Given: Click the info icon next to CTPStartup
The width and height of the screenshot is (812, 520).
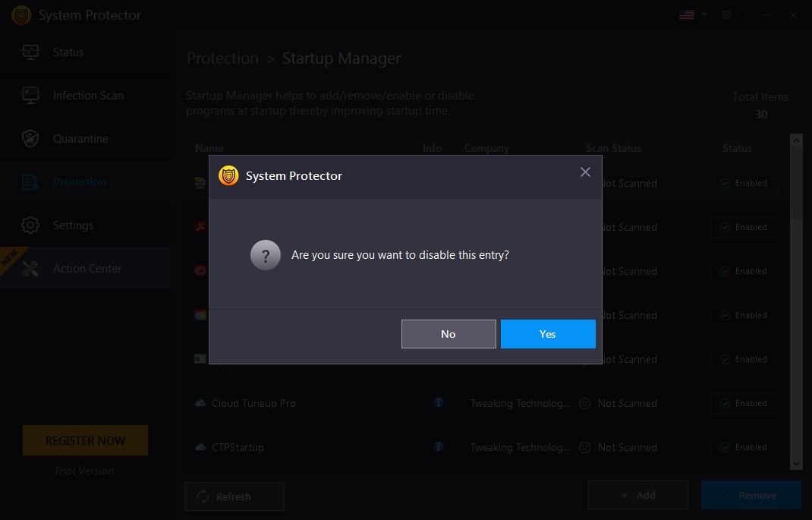Looking at the screenshot, I should [439, 446].
